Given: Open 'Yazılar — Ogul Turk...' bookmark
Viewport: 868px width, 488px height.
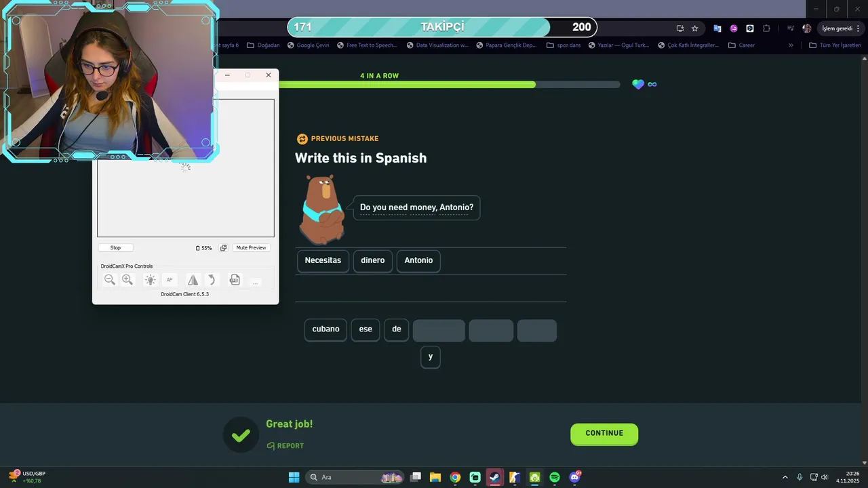Looking at the screenshot, I should click(618, 45).
